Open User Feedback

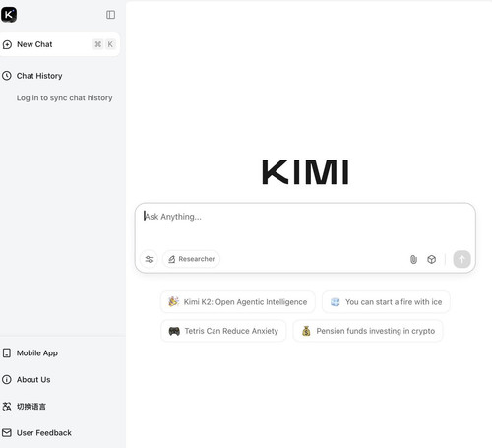point(36,433)
